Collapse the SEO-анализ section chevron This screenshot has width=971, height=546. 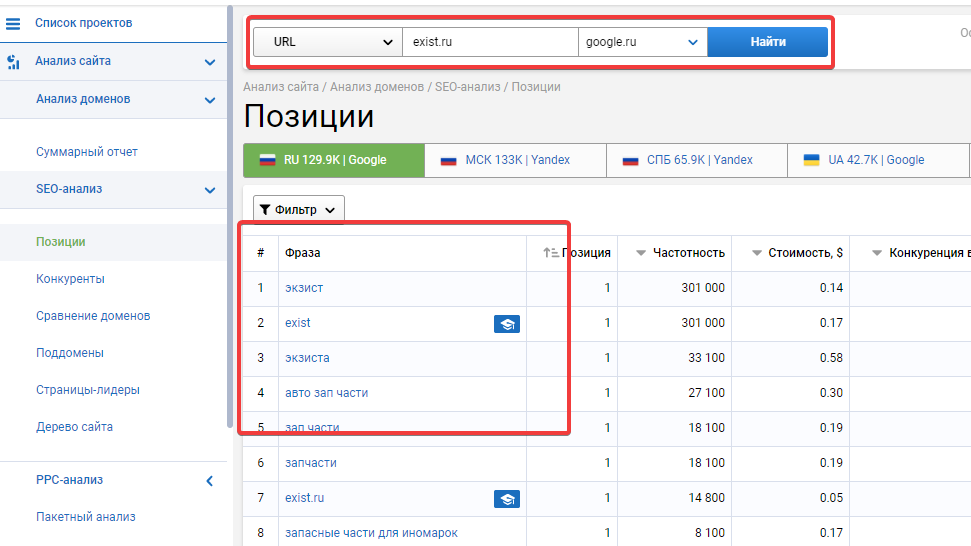coord(210,190)
